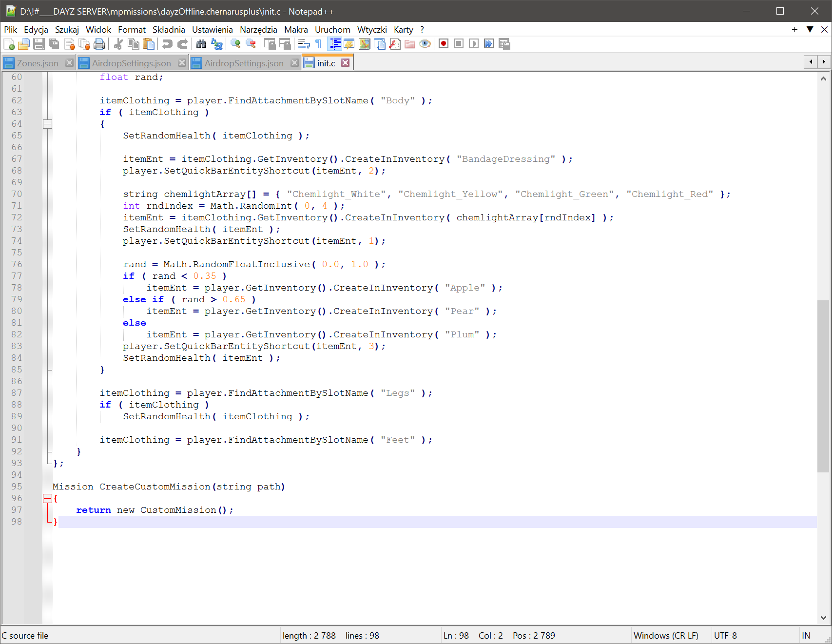The height and width of the screenshot is (644, 832).
Task: Click the Close document icon
Action: point(69,44)
